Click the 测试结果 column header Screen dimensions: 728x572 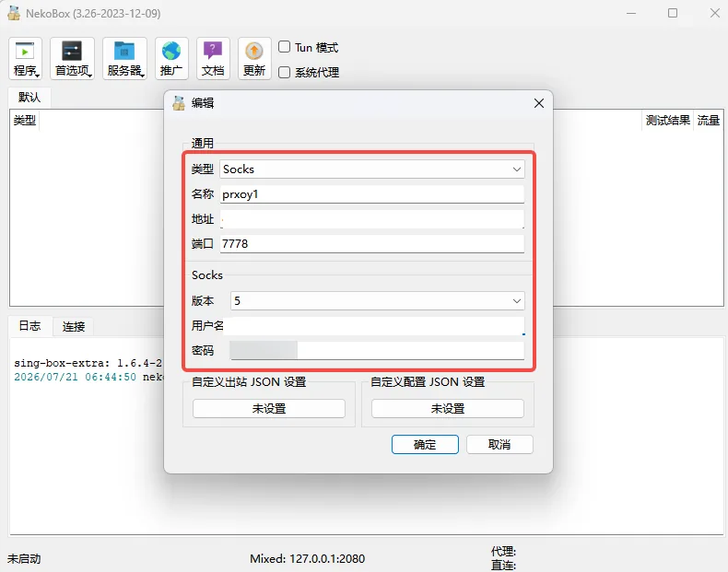tap(668, 121)
